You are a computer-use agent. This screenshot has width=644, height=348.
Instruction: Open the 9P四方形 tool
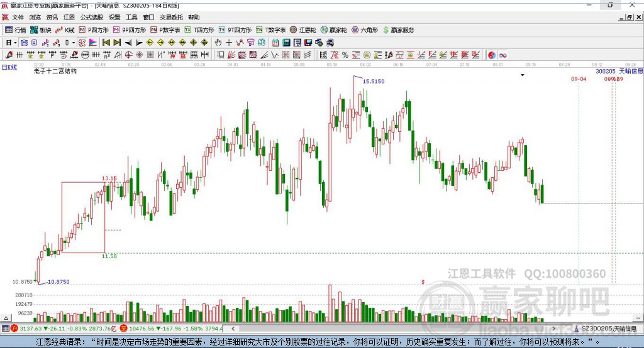click(130, 30)
